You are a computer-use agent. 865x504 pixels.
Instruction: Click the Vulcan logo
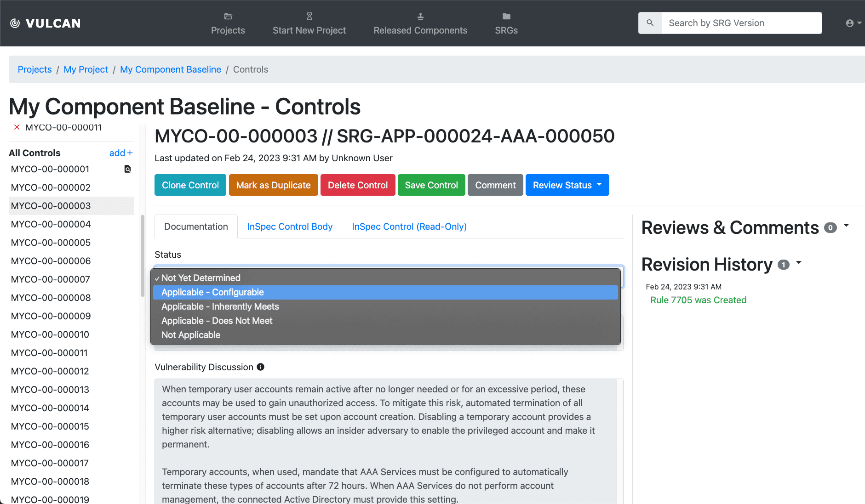coord(45,23)
